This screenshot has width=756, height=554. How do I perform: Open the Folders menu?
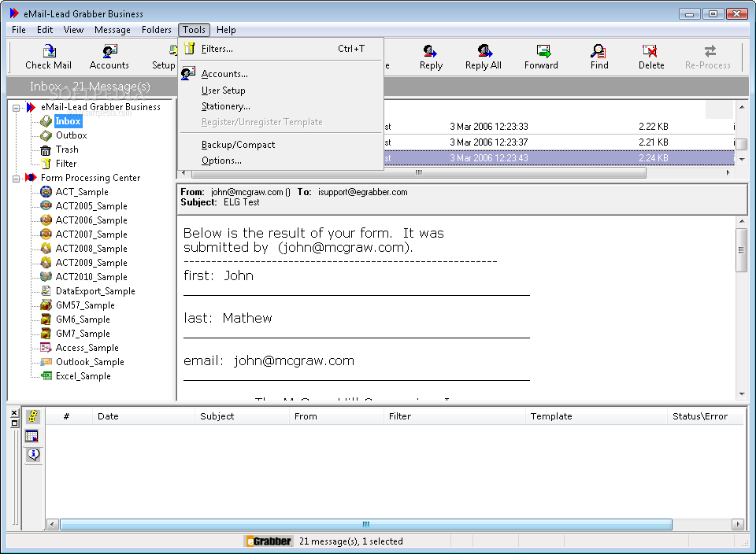156,30
